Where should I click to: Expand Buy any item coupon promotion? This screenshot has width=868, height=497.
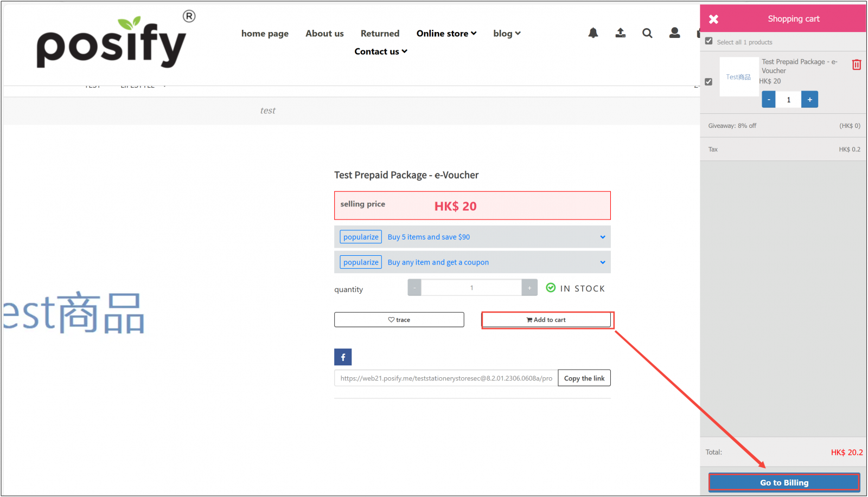[x=602, y=262]
